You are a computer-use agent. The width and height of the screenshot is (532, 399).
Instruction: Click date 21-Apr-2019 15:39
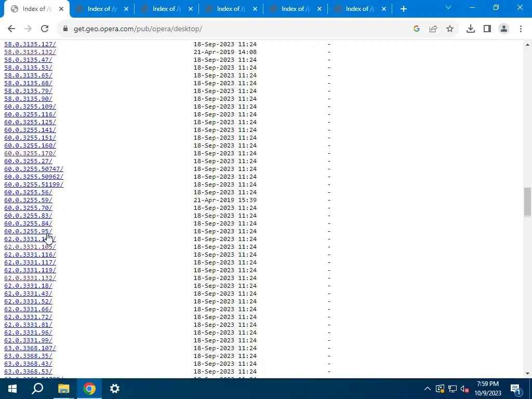point(225,200)
